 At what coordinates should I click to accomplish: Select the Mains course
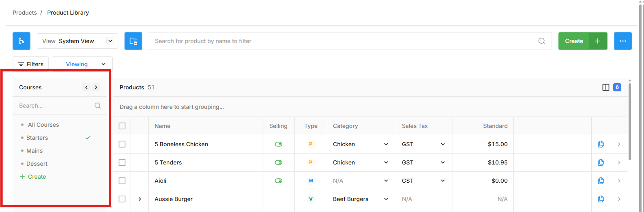tap(34, 151)
